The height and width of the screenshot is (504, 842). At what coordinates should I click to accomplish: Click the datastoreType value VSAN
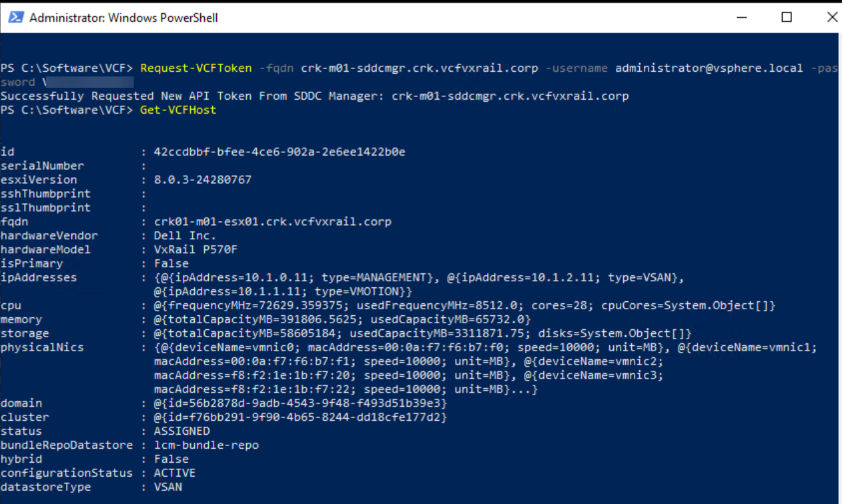(x=168, y=487)
